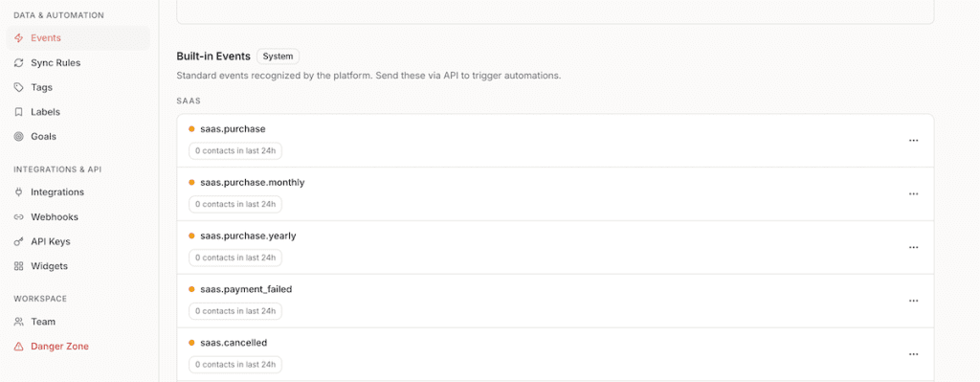This screenshot has height=382, width=980.
Task: Click the Danger Zone warning triangle icon
Action: (x=19, y=347)
